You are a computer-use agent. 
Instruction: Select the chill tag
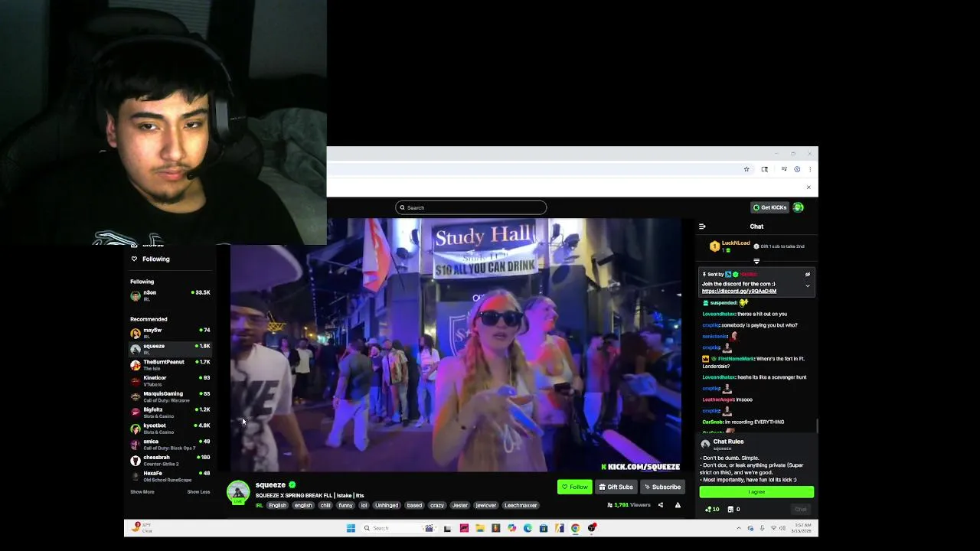[325, 505]
